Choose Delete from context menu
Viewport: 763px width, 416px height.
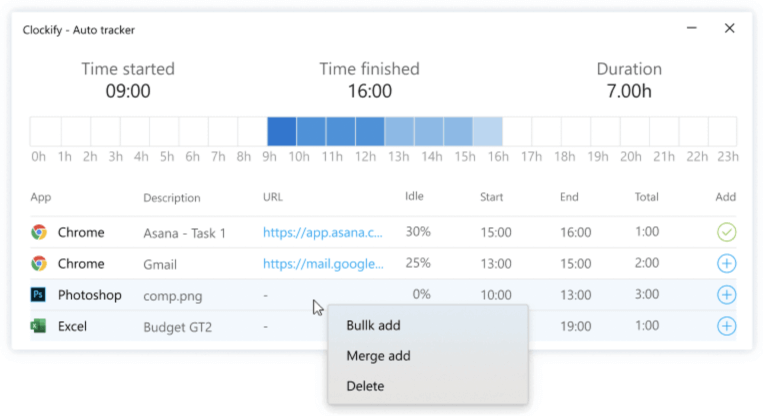(365, 386)
